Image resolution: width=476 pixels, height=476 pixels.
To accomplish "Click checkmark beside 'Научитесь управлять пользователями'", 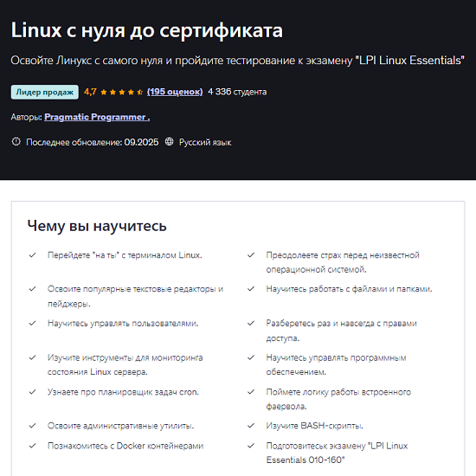I will pyautogui.click(x=33, y=323).
